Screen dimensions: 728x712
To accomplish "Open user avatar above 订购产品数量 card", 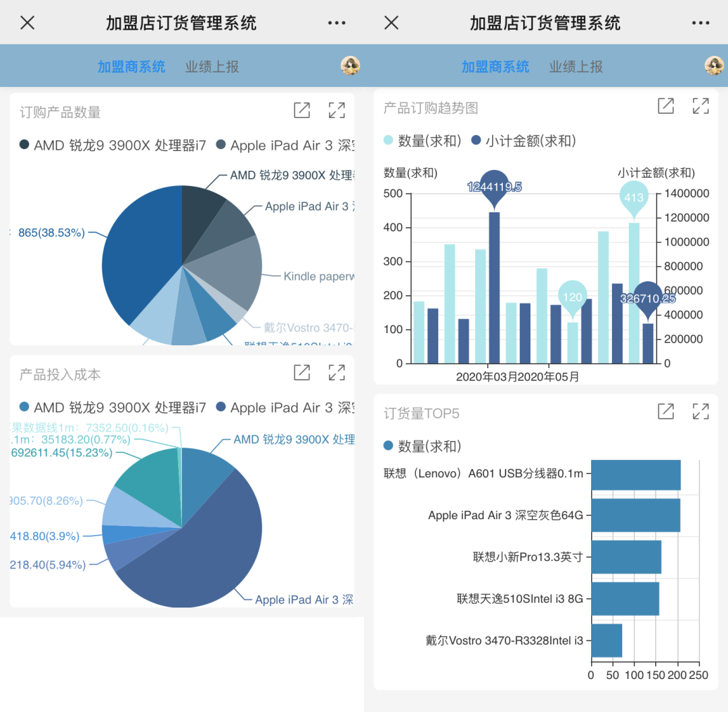I will [x=350, y=66].
